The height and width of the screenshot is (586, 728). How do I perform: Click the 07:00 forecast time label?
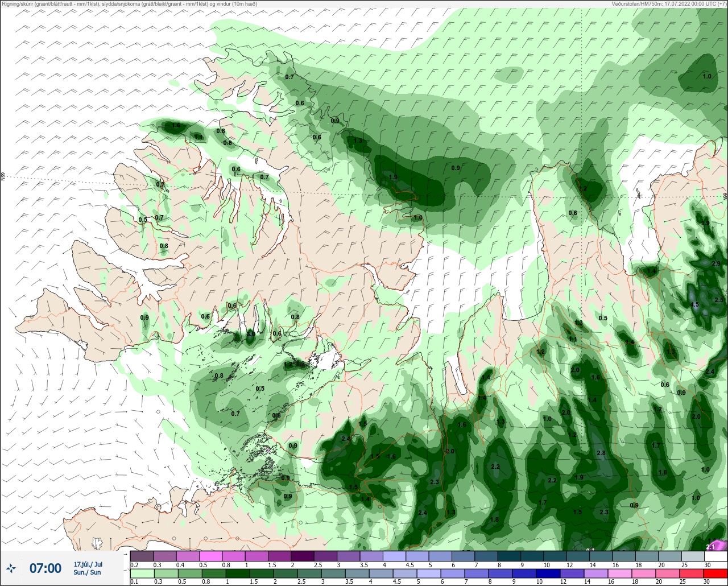[x=45, y=568]
